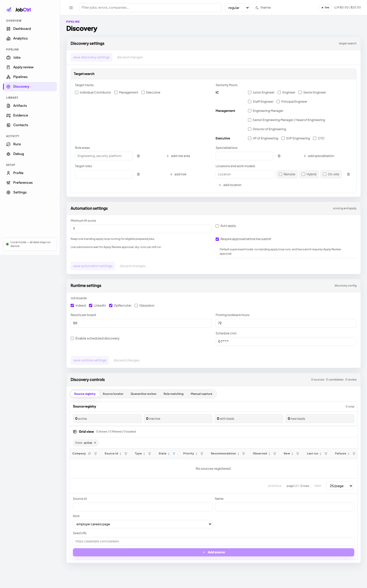
Task: Uncheck Require approval before live submit
Action: coord(217,239)
